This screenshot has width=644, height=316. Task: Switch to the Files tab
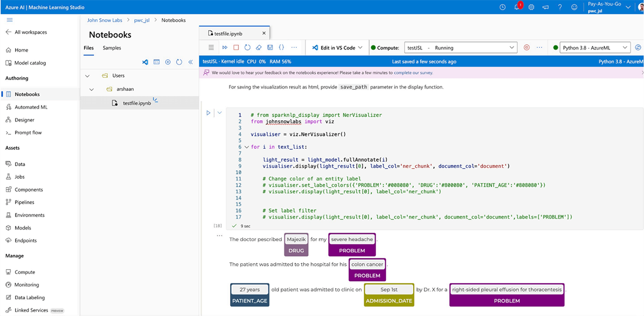click(x=89, y=48)
